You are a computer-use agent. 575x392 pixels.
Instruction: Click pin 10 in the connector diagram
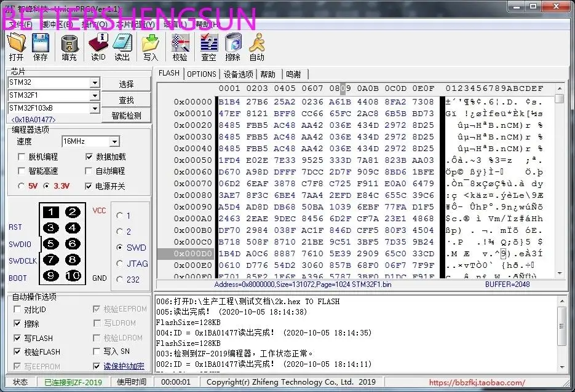click(x=73, y=275)
